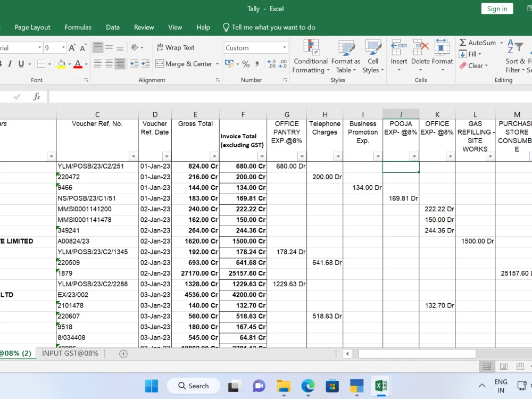The height and width of the screenshot is (399, 532).
Task: Middle align cell contents
Action: point(109,47)
